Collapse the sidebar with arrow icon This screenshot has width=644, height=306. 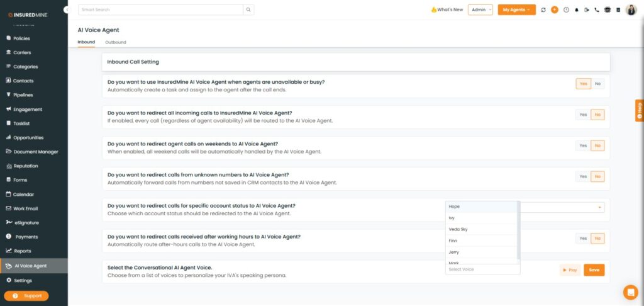(67, 10)
